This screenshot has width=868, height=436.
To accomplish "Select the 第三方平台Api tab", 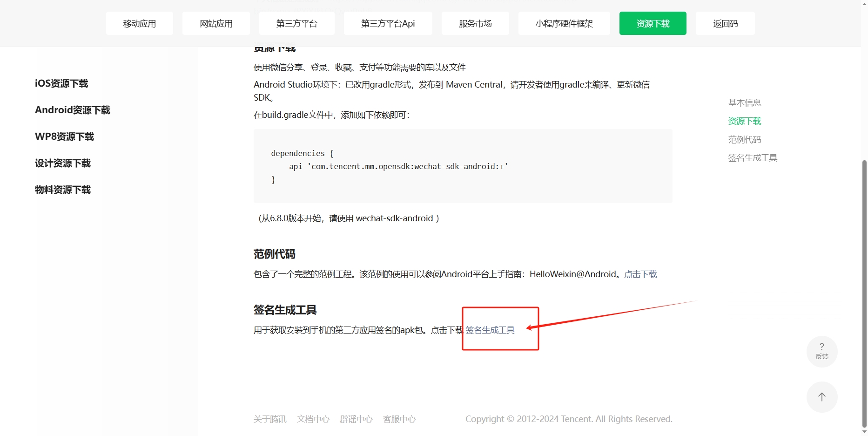I will (388, 24).
